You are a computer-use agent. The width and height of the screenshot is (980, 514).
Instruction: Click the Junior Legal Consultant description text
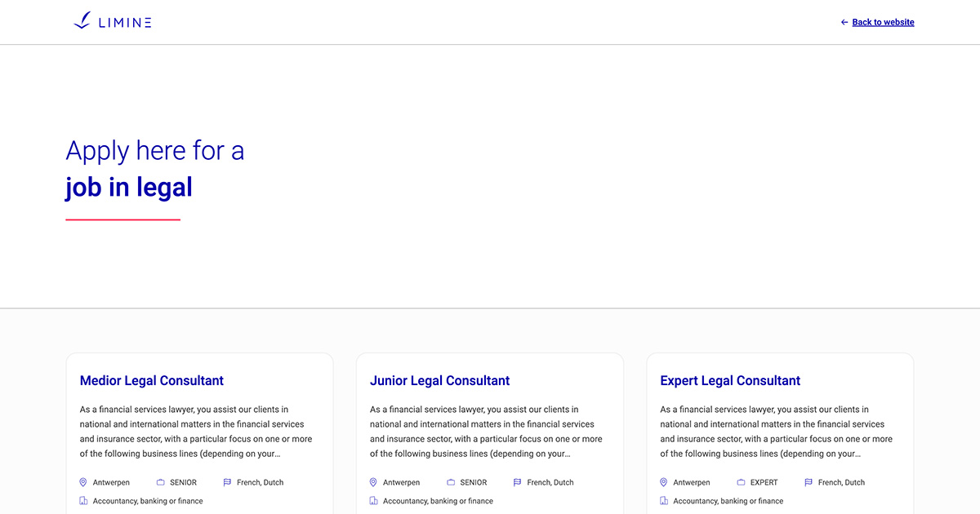[x=486, y=432]
